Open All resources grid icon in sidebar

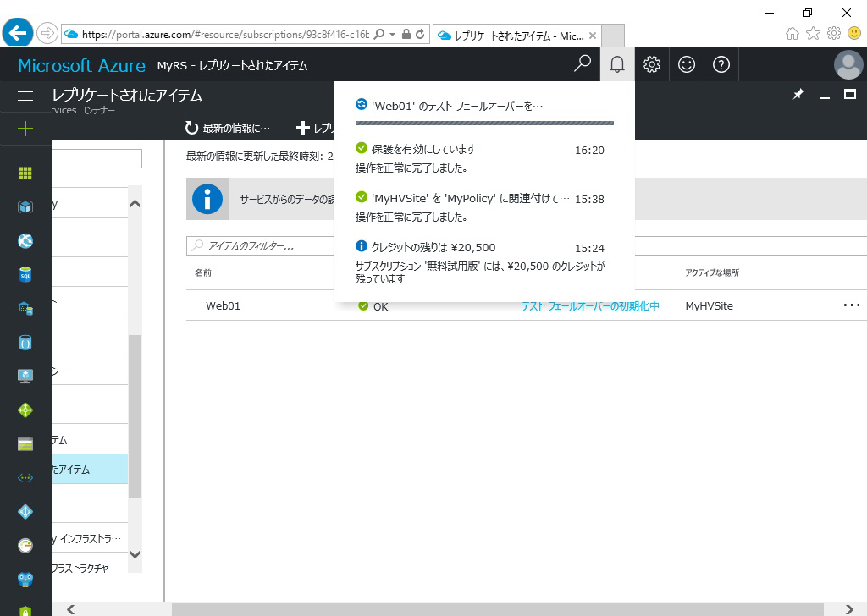[x=25, y=173]
